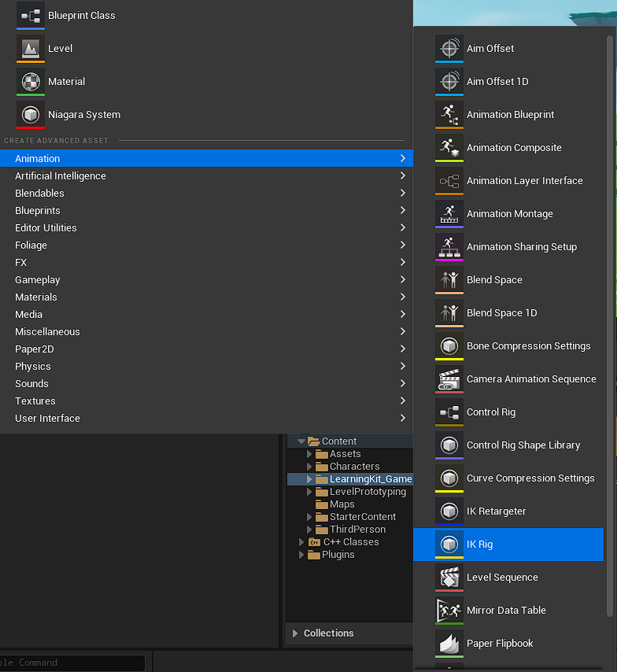This screenshot has height=672, width=617.
Task: Expand the ThirdPerson folder arrow
Action: click(x=309, y=530)
